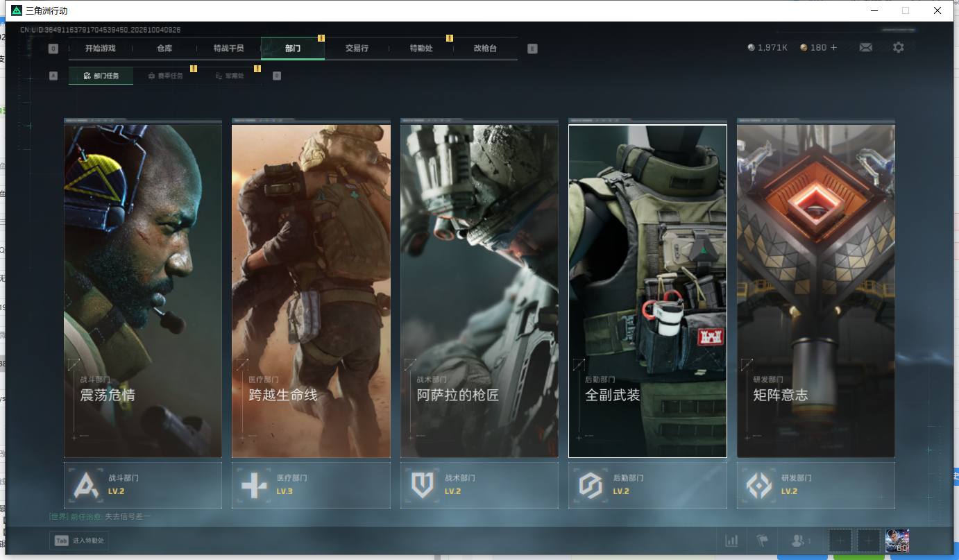Click the empty squad slot beside the avatar
This screenshot has width=959, height=560.
(869, 541)
